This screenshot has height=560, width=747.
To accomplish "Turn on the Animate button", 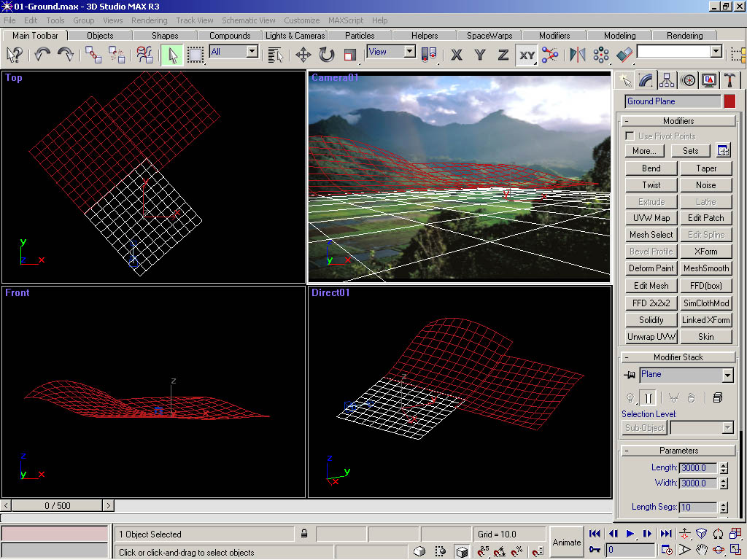I will (x=566, y=542).
